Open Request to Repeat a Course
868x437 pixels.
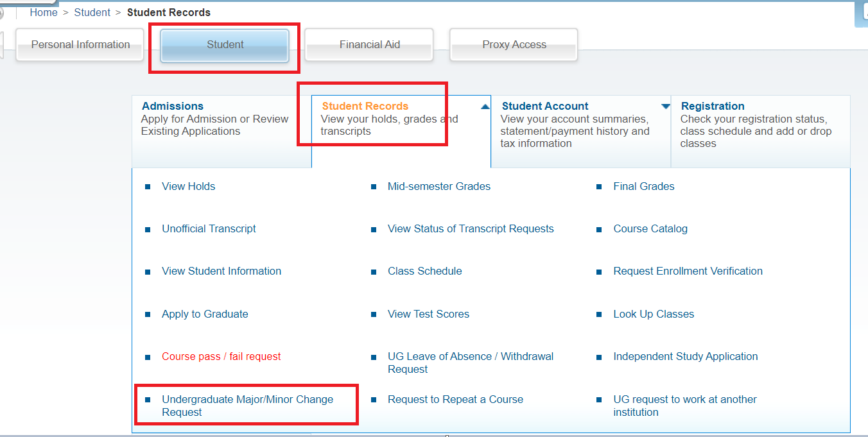click(455, 399)
